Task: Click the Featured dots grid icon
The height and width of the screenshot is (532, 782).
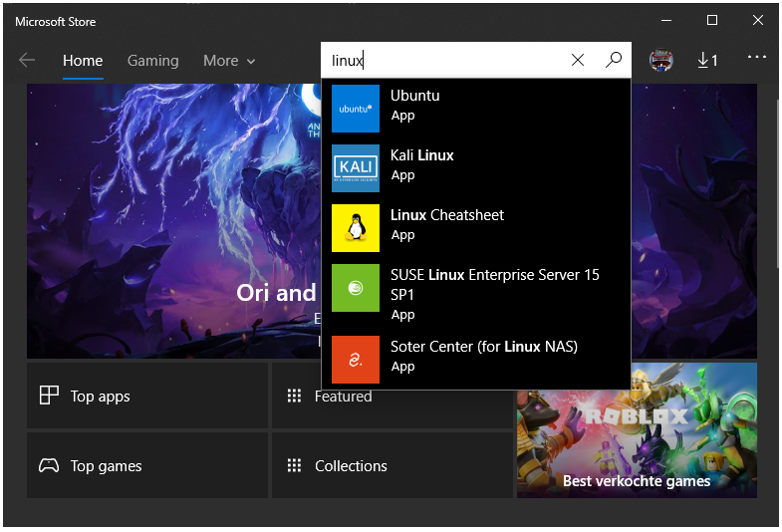Action: (x=294, y=396)
